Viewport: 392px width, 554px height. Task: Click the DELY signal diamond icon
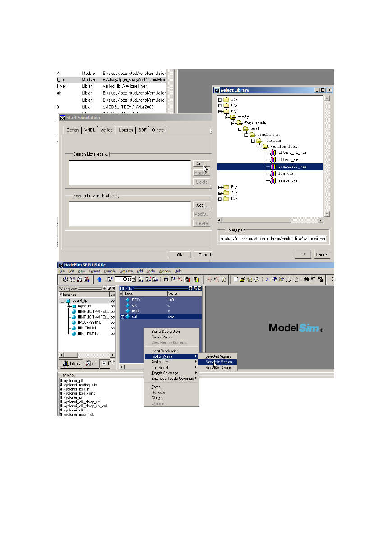[x=127, y=300]
